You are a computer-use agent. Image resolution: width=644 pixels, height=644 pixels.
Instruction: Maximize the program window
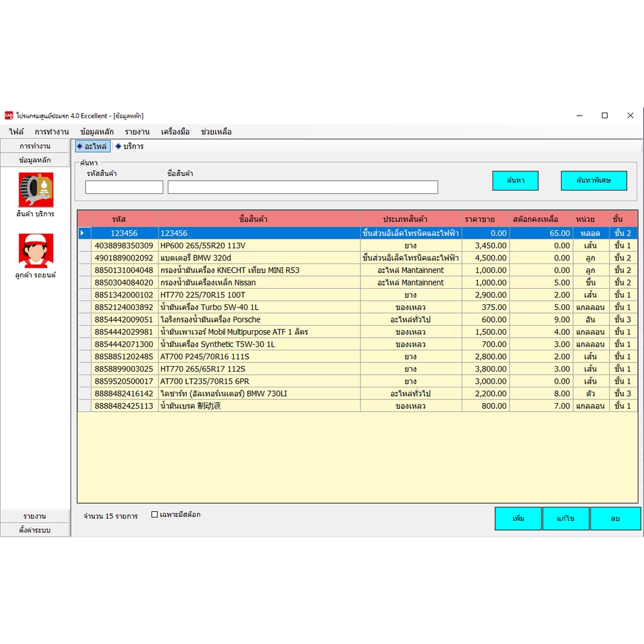[x=604, y=116]
